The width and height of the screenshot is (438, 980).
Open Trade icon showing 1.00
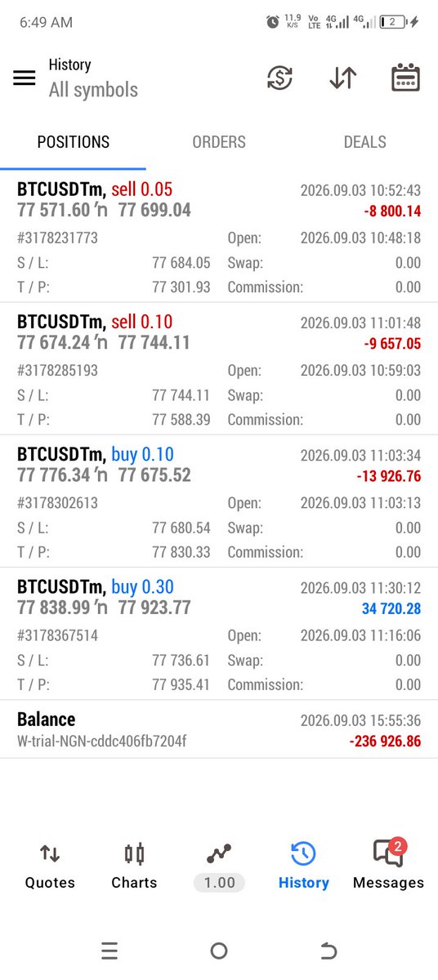click(x=219, y=866)
